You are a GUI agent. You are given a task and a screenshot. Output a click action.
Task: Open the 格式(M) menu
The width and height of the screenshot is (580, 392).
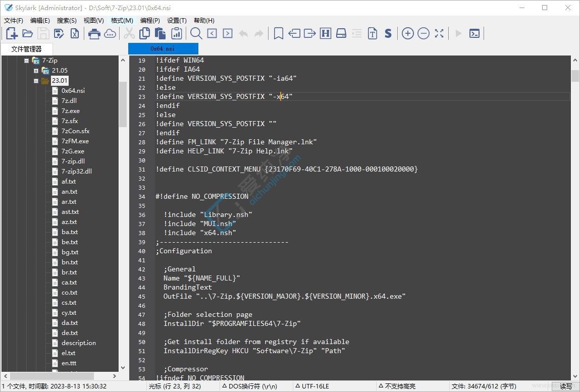pyautogui.click(x=122, y=20)
